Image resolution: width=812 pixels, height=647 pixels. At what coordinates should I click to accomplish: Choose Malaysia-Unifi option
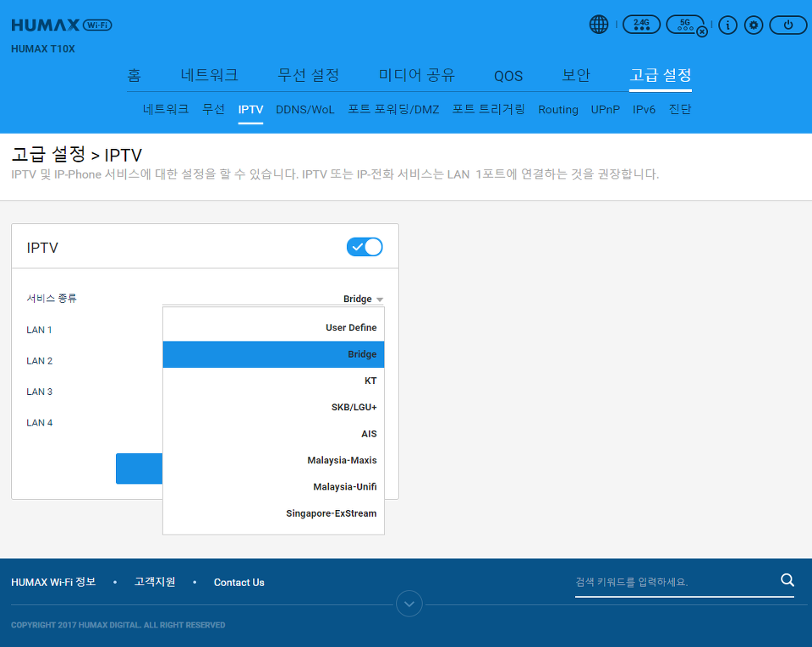[273, 487]
